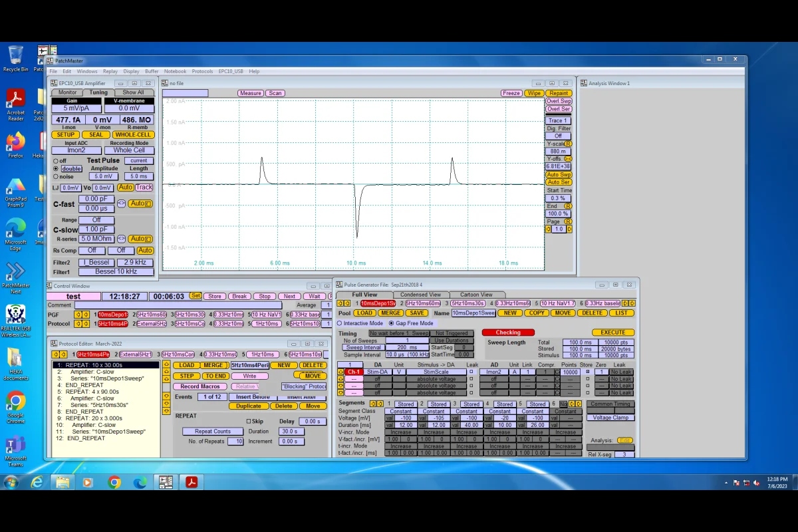Open the Filter1 Bessel 10 kHz selector

point(116,272)
